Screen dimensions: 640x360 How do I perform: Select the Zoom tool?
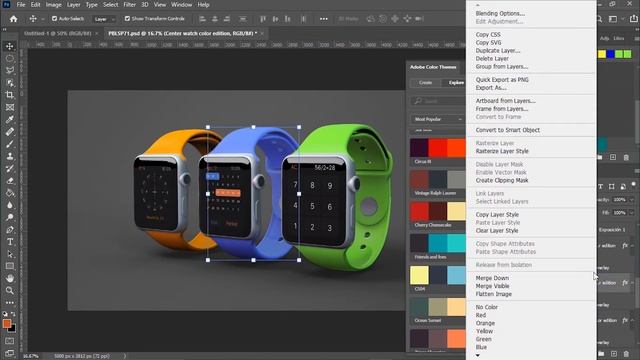pyautogui.click(x=10, y=291)
